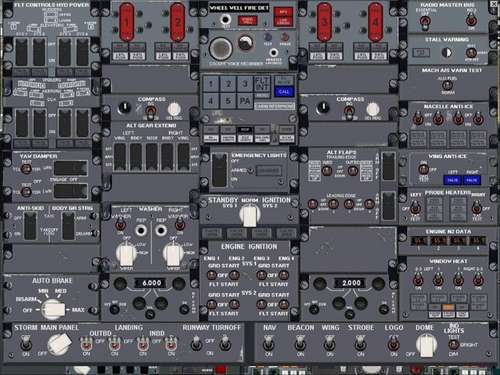Screen dimensions: 500x375
Task: Turn the left wiper rotary knob
Action: 126,255
